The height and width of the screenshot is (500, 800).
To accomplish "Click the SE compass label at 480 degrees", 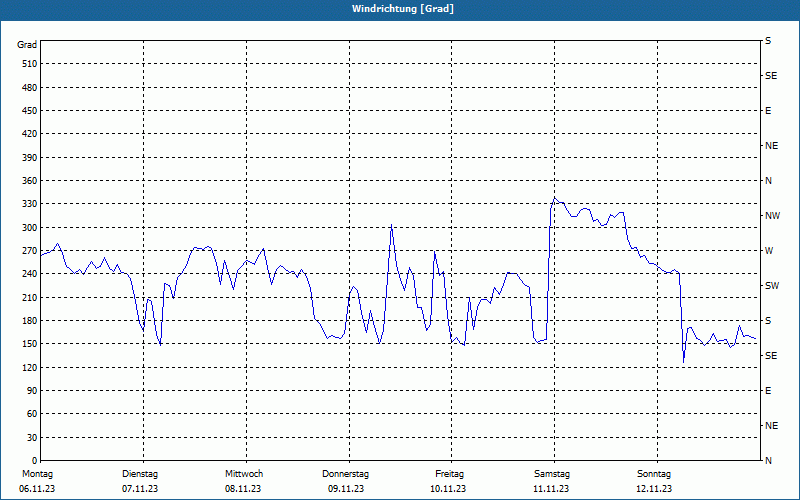I will (771, 76).
